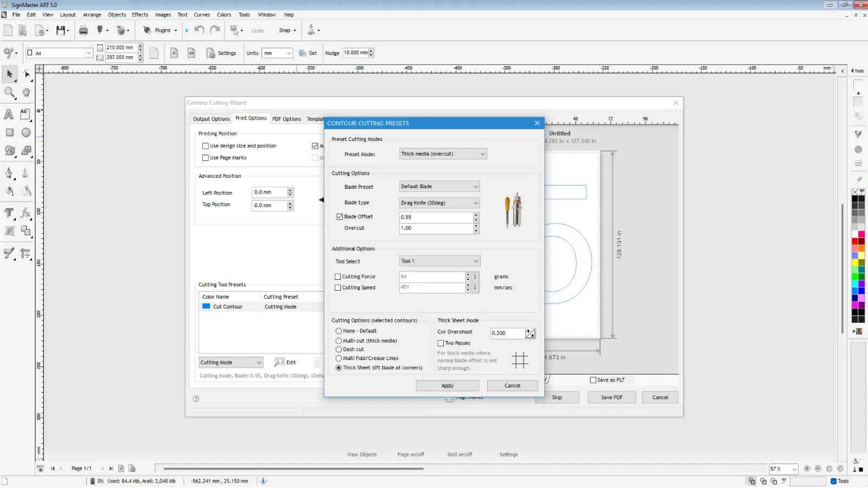
Task: Open the Blade Preset dropdown
Action: pos(439,187)
